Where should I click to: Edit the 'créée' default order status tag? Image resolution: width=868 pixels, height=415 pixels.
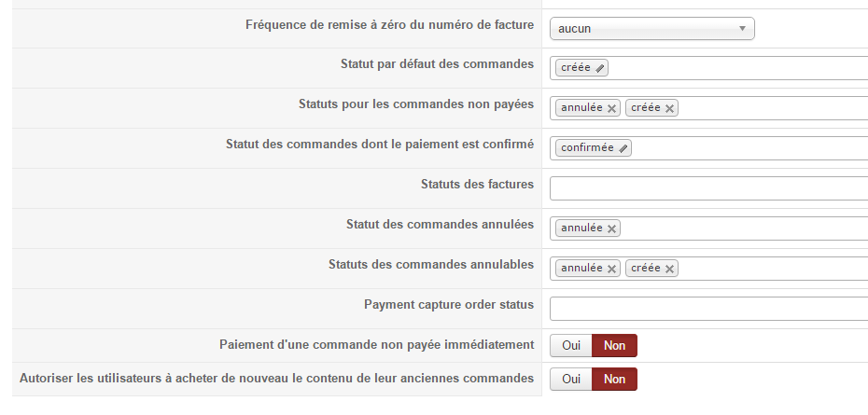click(600, 68)
